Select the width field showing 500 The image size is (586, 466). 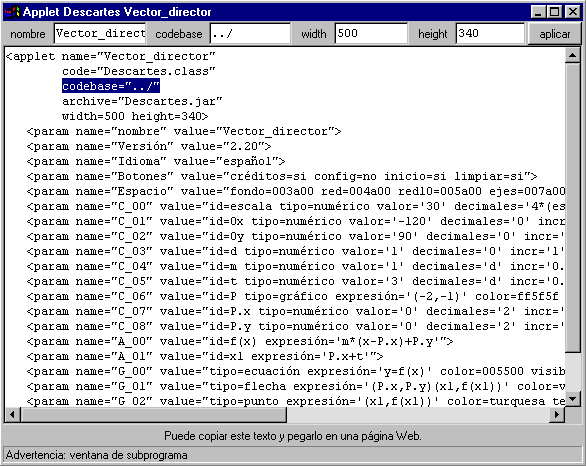point(371,34)
